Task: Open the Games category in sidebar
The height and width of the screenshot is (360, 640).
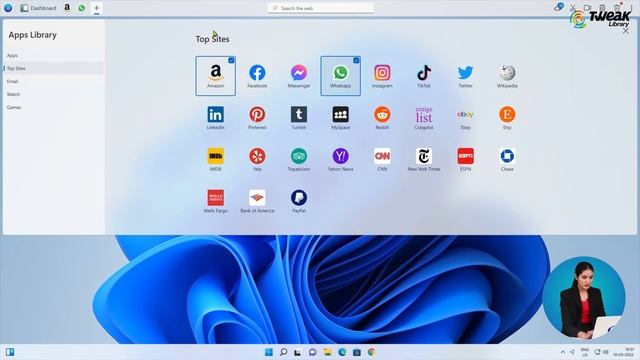Action: (x=53, y=107)
